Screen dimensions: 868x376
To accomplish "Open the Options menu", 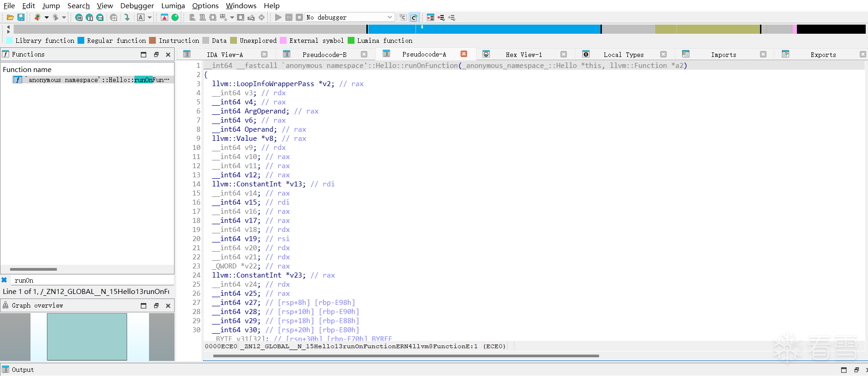I will pos(205,5).
